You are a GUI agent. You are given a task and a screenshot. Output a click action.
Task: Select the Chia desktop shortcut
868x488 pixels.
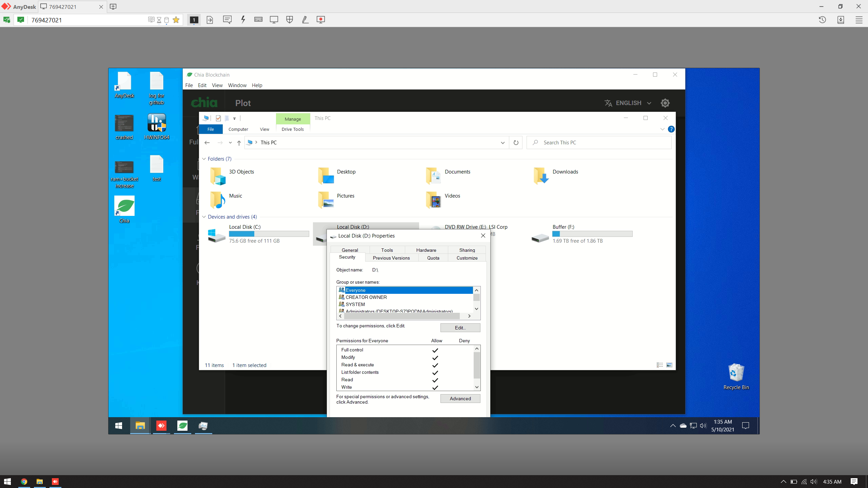pyautogui.click(x=124, y=210)
